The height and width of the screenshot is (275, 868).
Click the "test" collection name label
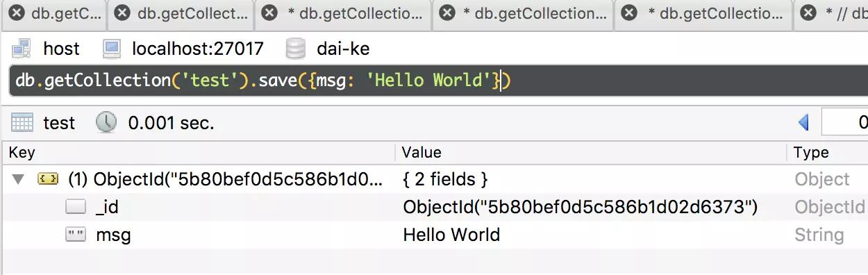(59, 124)
